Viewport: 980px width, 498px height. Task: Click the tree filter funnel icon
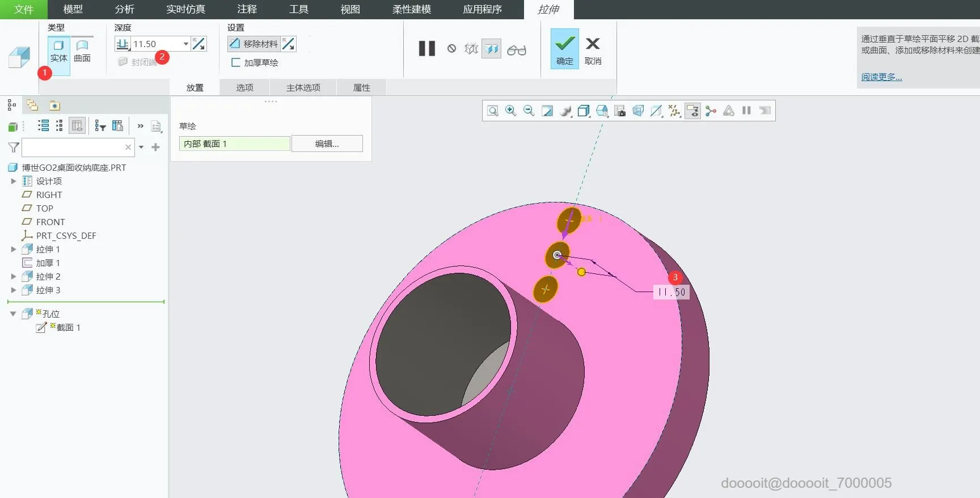[x=14, y=147]
